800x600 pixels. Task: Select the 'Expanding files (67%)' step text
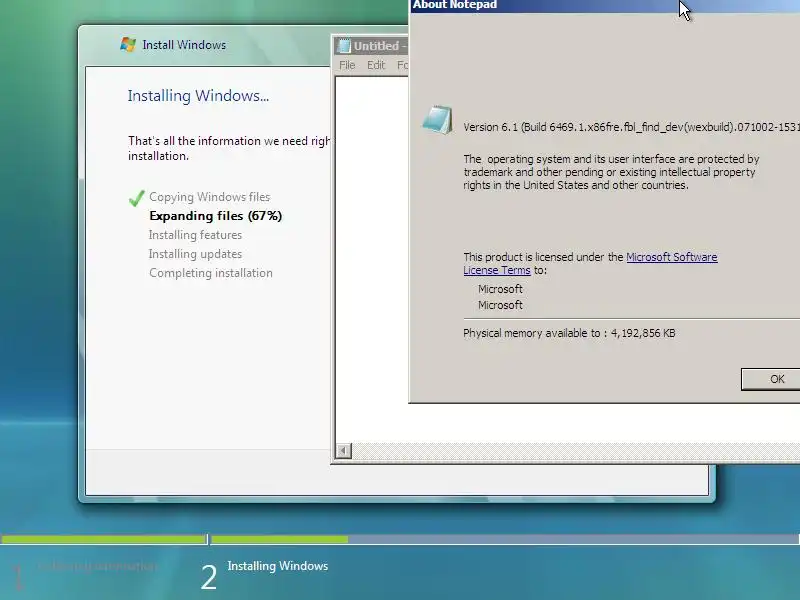click(215, 216)
